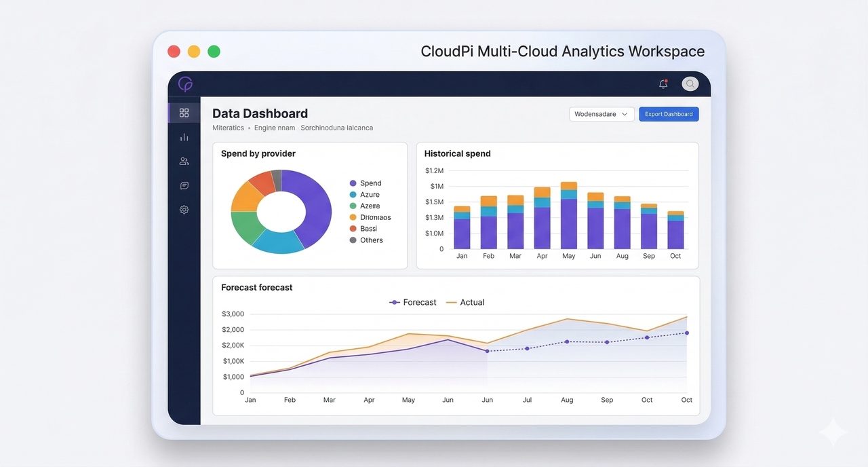Click the Aug forecast data point
868x467 pixels.
pyautogui.click(x=567, y=341)
